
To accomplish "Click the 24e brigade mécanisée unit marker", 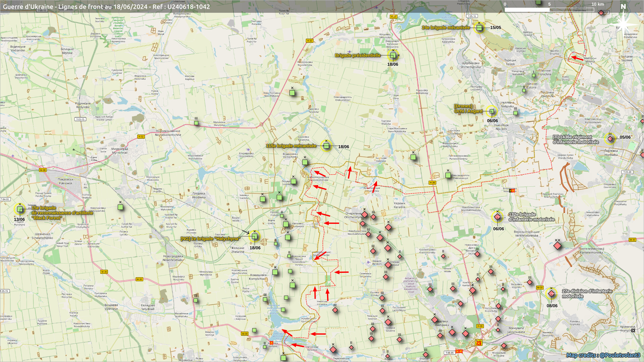I will (x=479, y=28).
